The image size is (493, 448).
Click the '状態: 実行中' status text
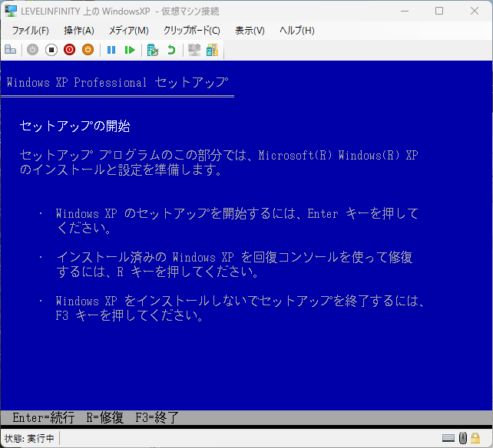tap(29, 438)
